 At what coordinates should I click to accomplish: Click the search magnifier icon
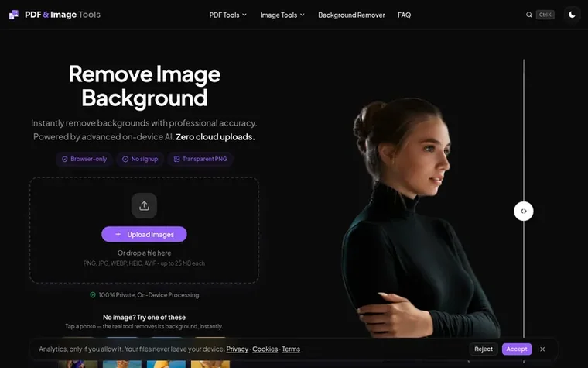[528, 15]
